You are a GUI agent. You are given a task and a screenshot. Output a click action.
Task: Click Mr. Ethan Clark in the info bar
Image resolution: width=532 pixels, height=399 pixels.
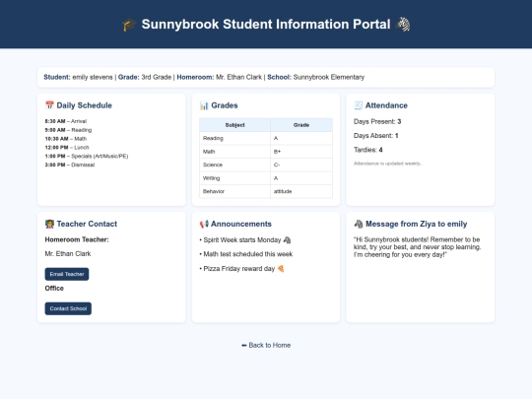[238, 77]
